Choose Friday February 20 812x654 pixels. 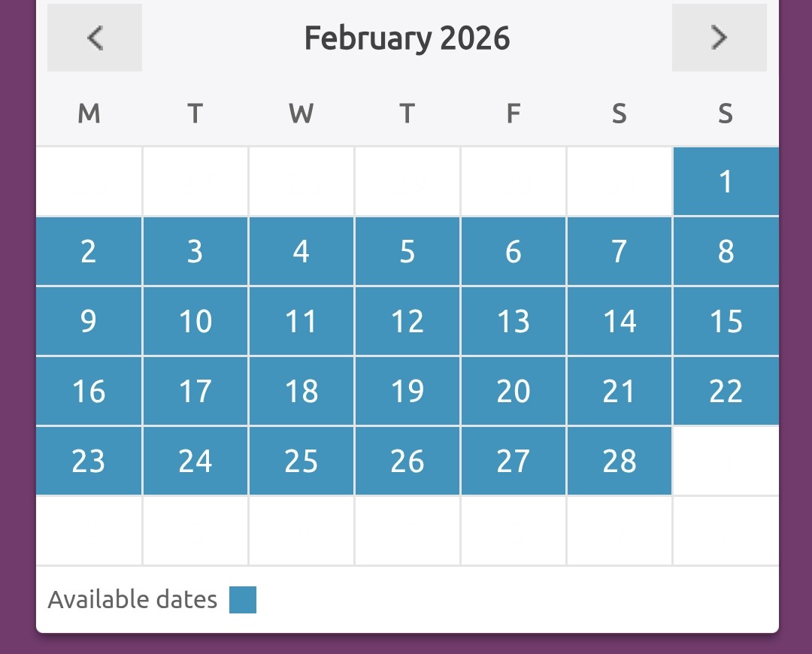(x=514, y=391)
